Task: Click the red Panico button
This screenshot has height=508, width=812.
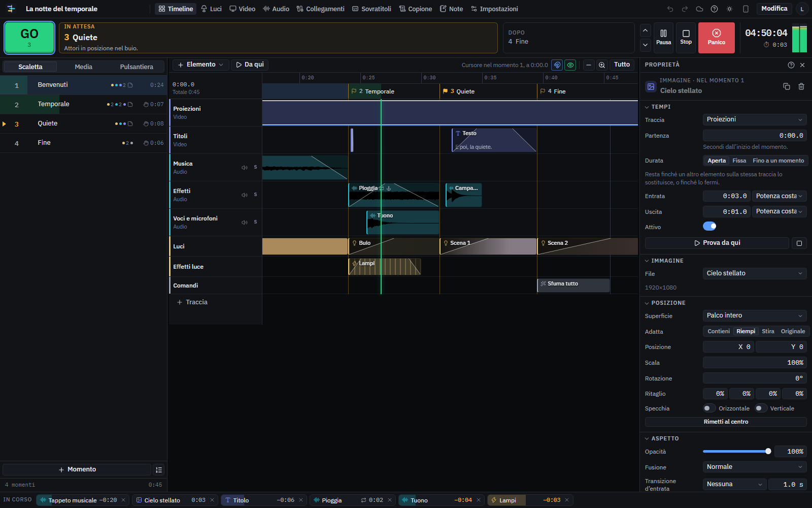Action: 716,38
